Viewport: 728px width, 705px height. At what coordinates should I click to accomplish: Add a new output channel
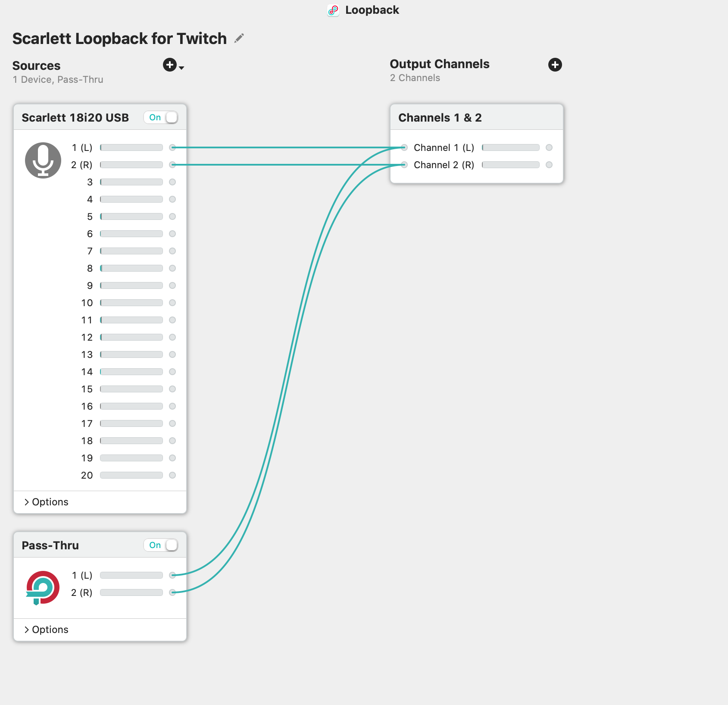555,65
